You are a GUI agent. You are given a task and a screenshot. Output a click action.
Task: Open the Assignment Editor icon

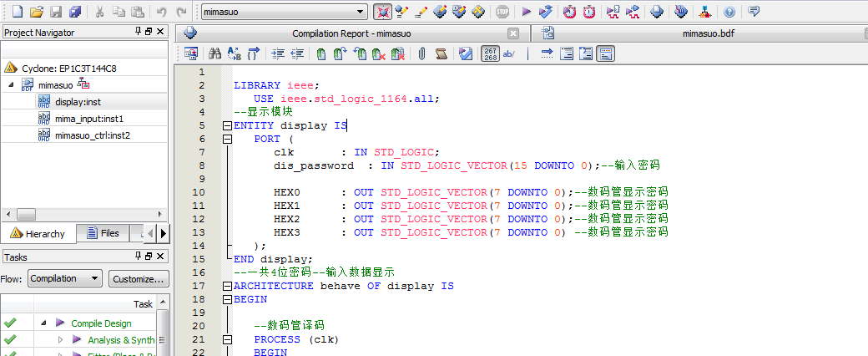pos(401,11)
